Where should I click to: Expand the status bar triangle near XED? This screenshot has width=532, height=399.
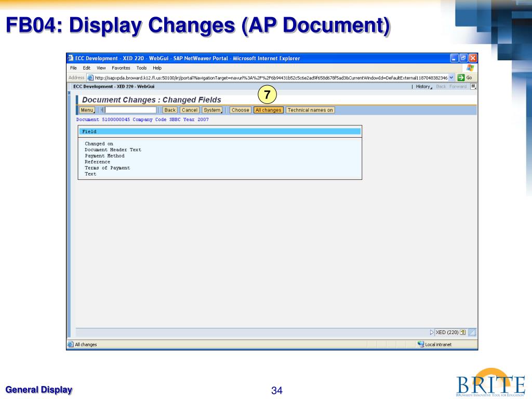pos(432,332)
